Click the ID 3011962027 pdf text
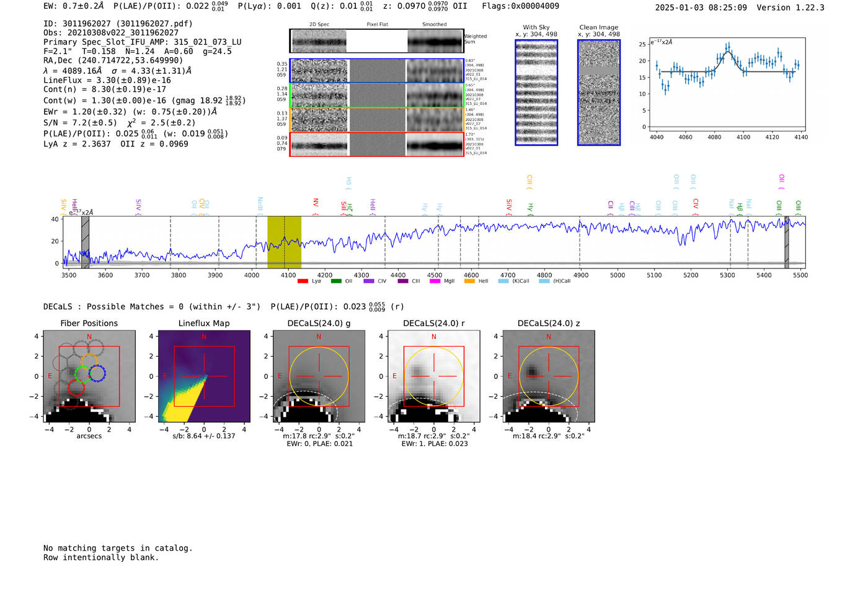This screenshot has width=868, height=591. [x=118, y=24]
